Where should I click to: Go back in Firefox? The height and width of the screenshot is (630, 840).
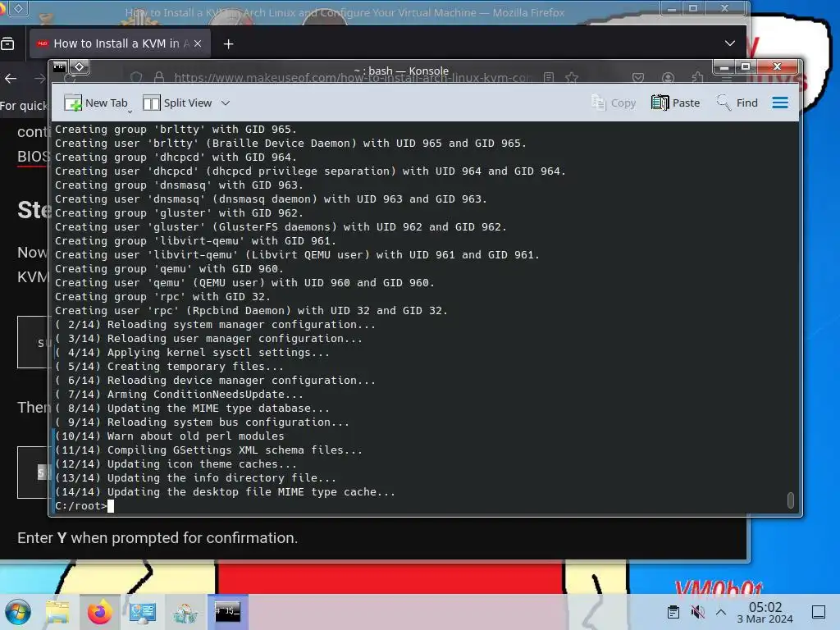(x=11, y=79)
